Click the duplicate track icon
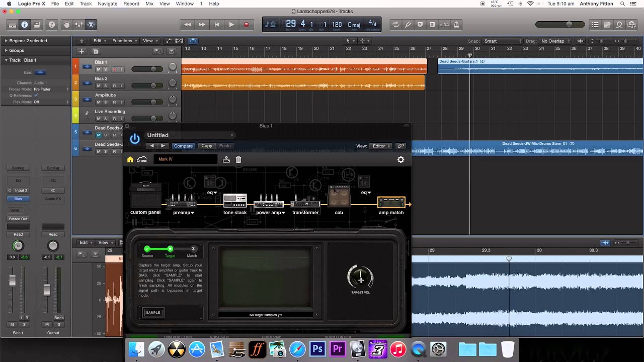The width and height of the screenshot is (644, 362). pos(96,51)
